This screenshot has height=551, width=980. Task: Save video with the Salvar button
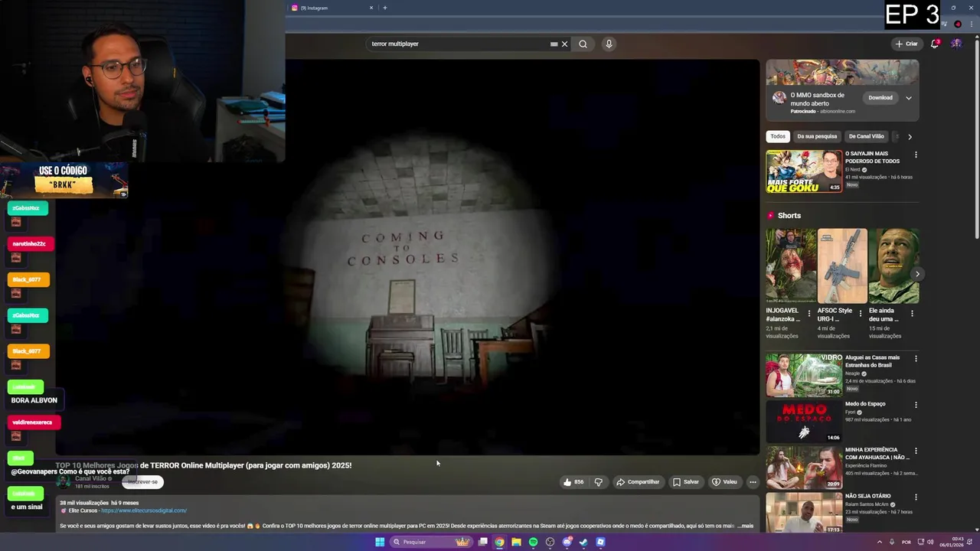click(685, 482)
